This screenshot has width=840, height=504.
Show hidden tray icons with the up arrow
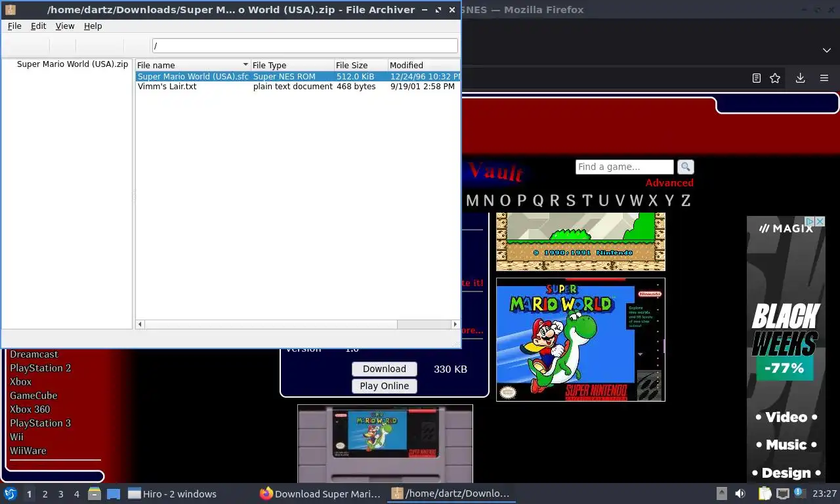(x=721, y=493)
